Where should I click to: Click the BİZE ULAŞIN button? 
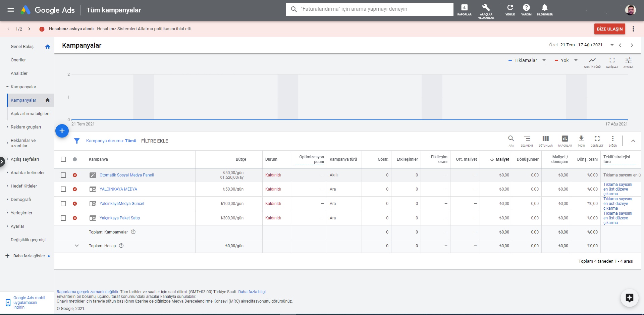tap(610, 29)
